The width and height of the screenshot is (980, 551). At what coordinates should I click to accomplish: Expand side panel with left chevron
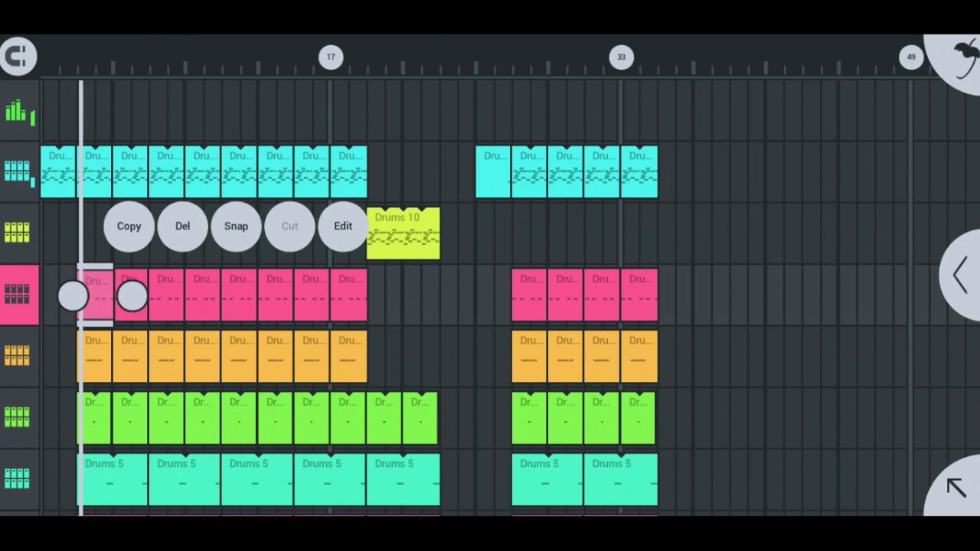coord(961,275)
